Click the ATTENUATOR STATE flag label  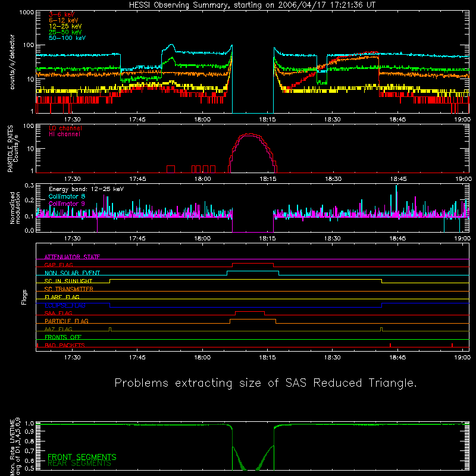(72, 257)
